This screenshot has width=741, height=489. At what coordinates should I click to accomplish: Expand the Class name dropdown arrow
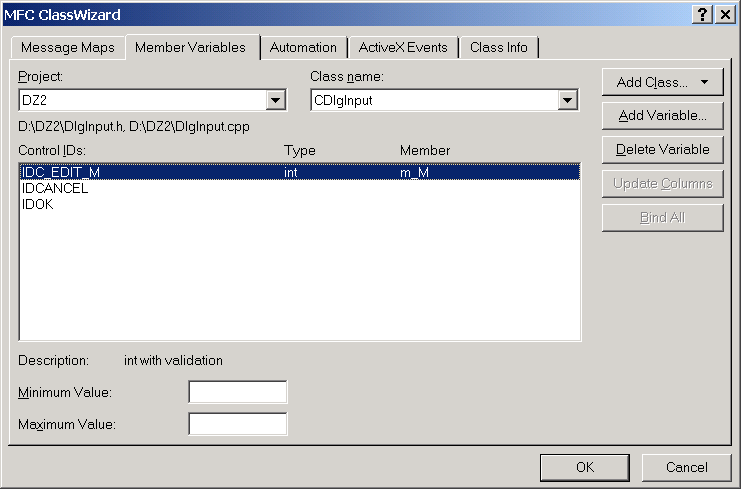pos(568,100)
